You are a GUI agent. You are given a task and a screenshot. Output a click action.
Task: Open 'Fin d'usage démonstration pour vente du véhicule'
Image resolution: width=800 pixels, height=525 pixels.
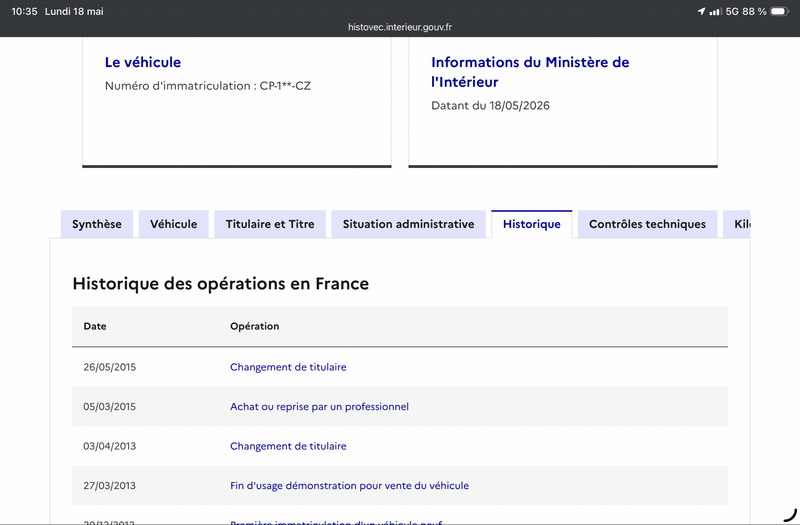tap(349, 486)
